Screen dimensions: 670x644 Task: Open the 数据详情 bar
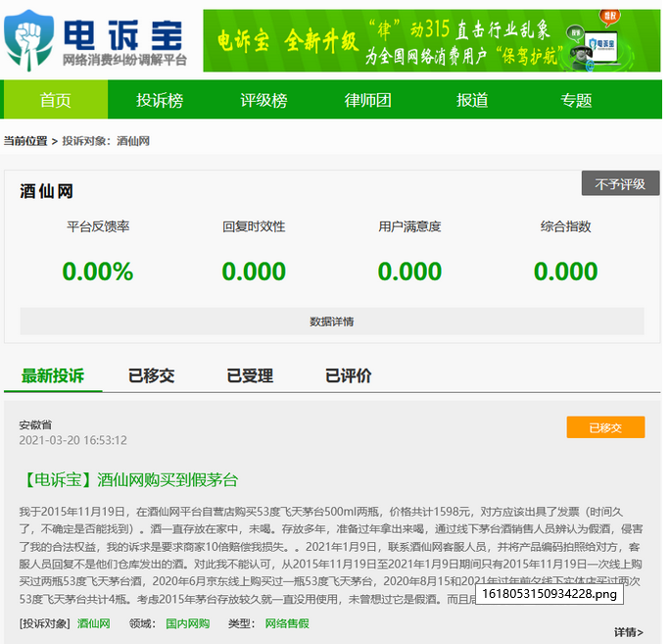(332, 322)
